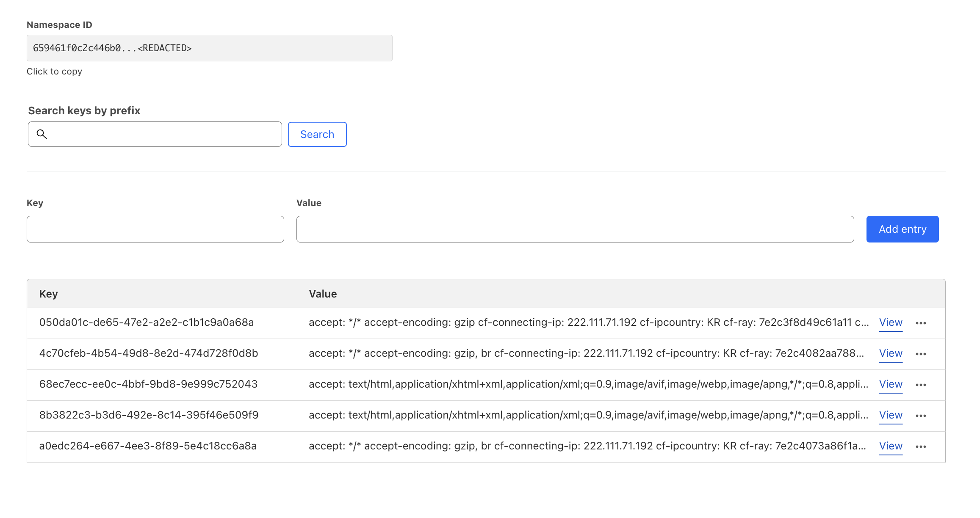This screenshot has width=980, height=518.
Task: Click the Value column header in table
Action: coord(323,294)
